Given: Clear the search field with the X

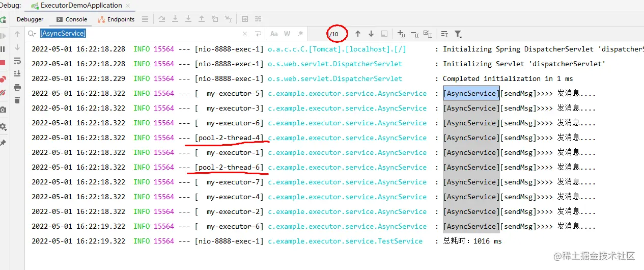Looking at the screenshot, I should point(245,34).
